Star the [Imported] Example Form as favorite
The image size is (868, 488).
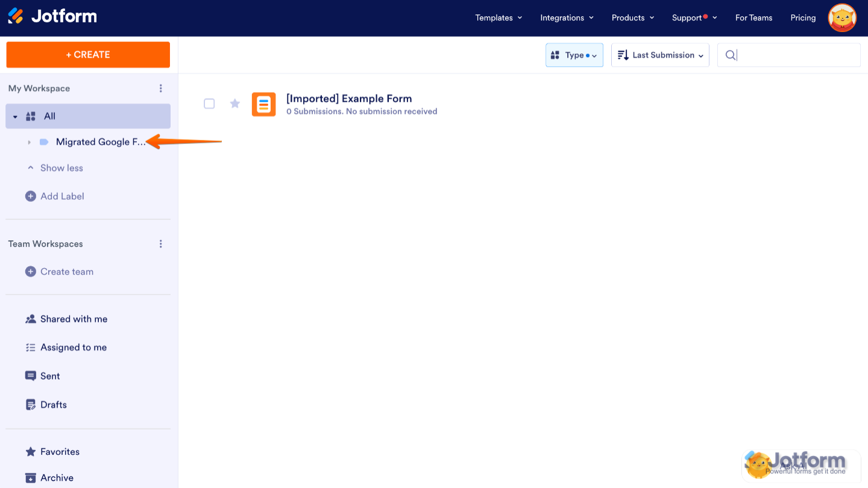point(235,104)
